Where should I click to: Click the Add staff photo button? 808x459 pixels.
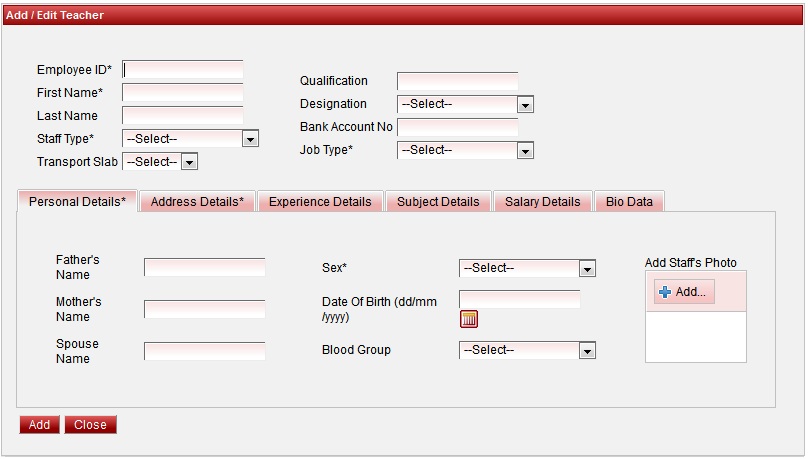click(684, 292)
